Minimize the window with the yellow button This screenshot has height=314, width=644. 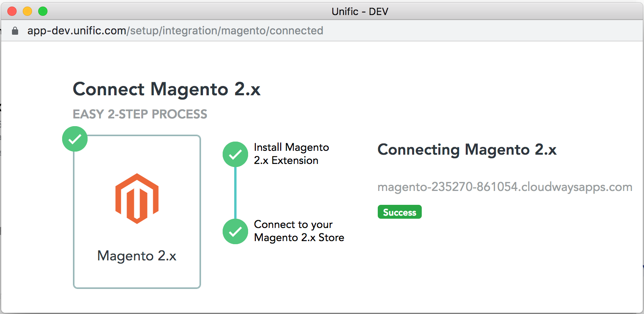27,12
